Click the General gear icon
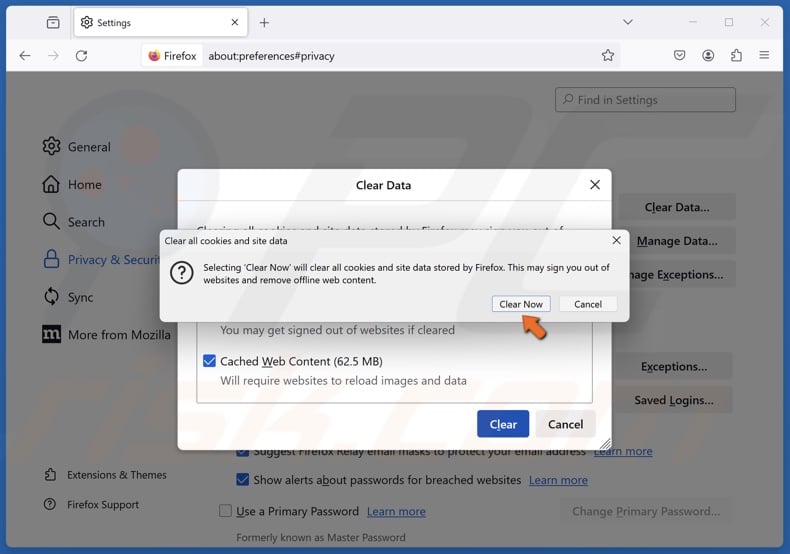790x554 pixels. click(51, 146)
